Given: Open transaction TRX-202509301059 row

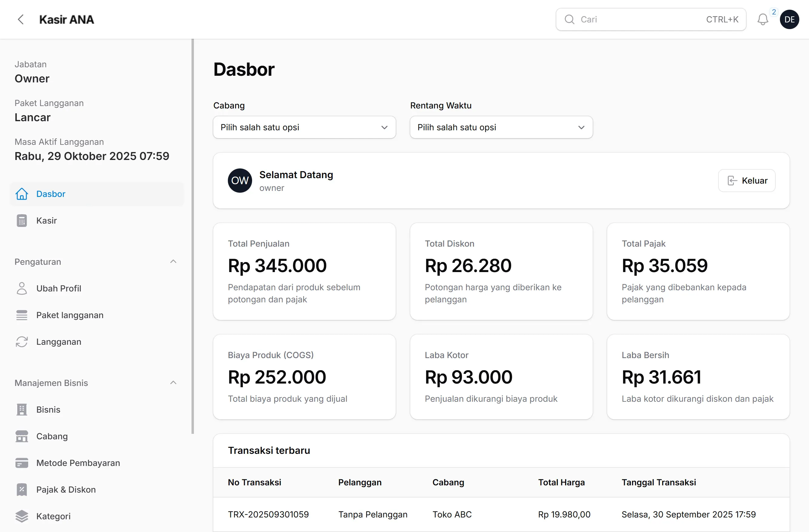Looking at the screenshot, I should click(x=268, y=514).
